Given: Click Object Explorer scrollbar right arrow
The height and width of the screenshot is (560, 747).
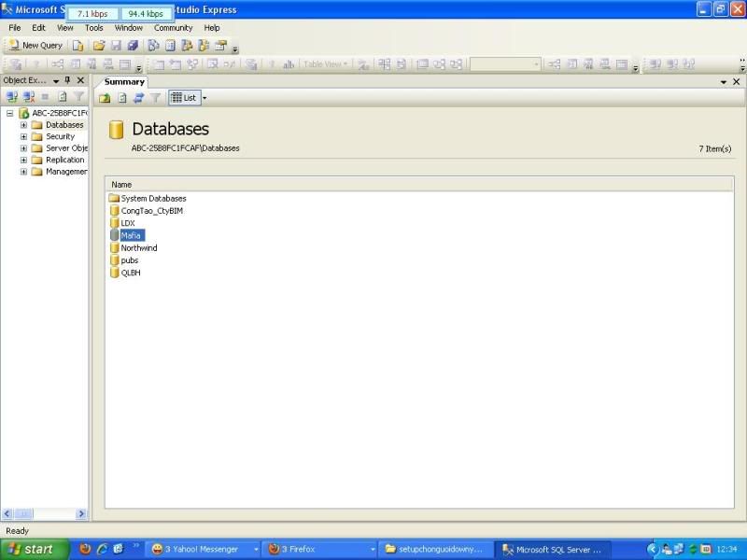Looking at the screenshot, I should click(81, 514).
